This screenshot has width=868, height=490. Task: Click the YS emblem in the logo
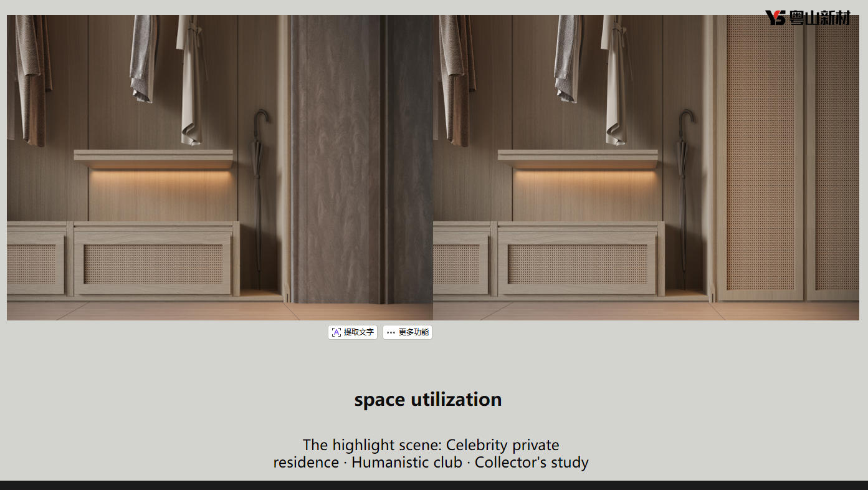pyautogui.click(x=775, y=17)
